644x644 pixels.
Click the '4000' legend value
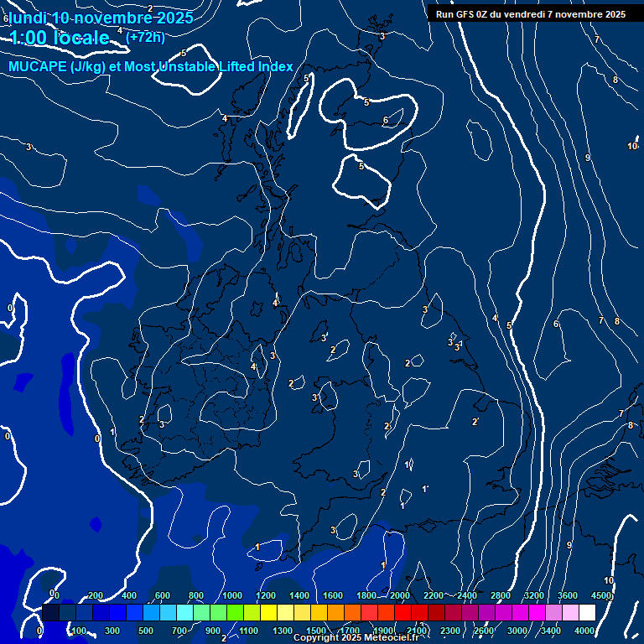(584, 631)
